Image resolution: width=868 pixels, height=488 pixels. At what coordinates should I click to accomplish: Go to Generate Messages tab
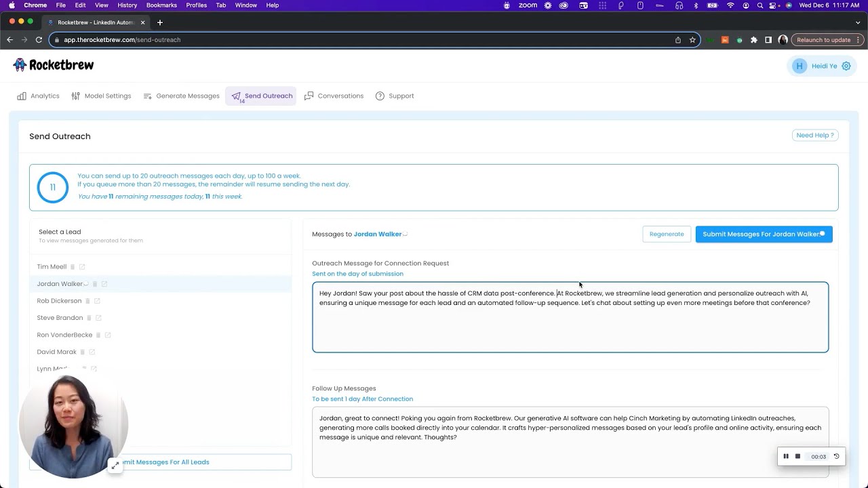181,96
